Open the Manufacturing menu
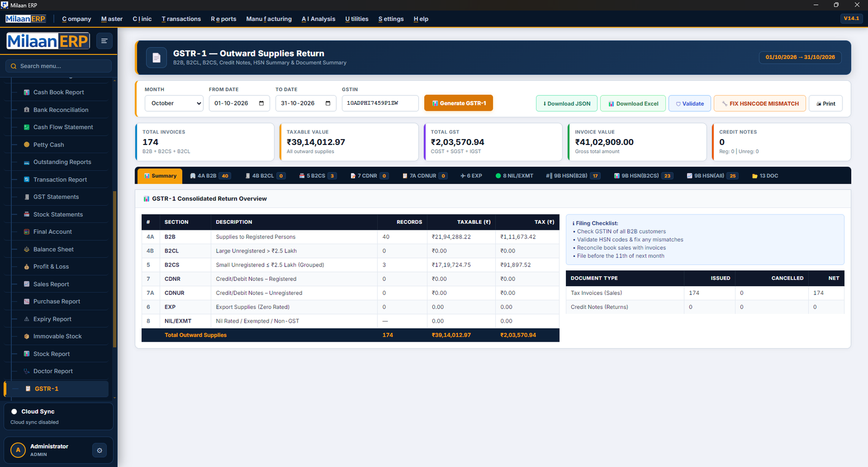The image size is (868, 467). 269,19
